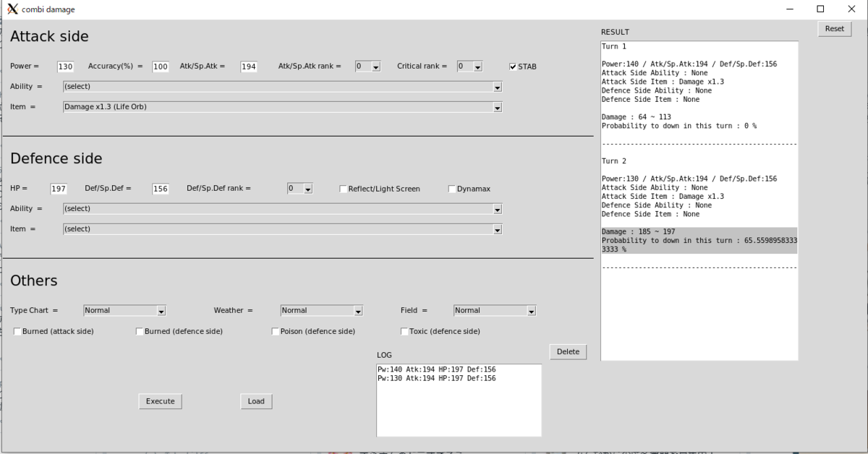Click the Reset button
This screenshot has width=868, height=454.
point(835,29)
